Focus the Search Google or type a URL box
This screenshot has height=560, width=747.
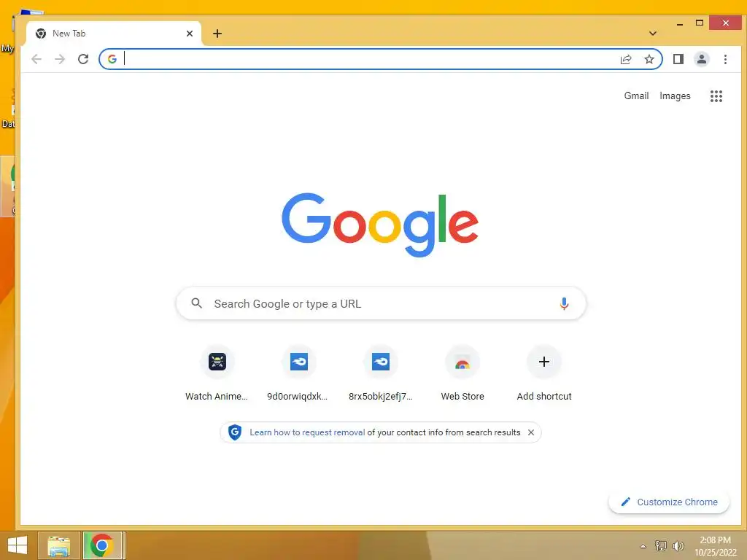pyautogui.click(x=381, y=303)
